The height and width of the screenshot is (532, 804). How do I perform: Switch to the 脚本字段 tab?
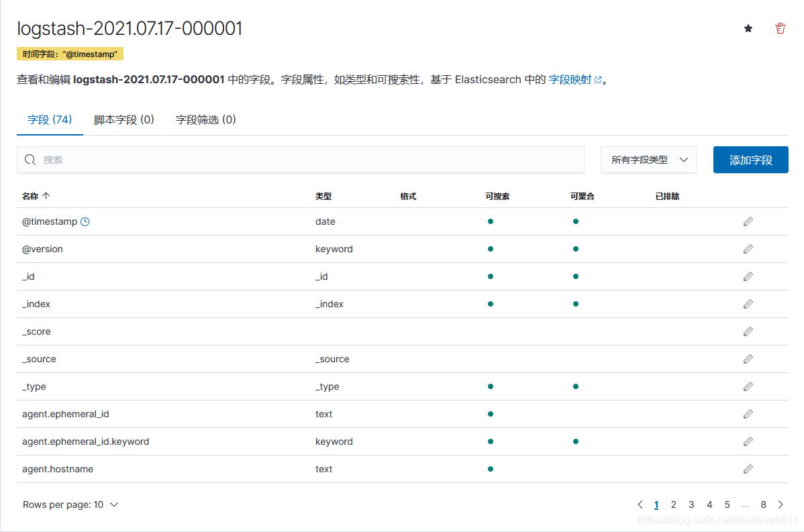point(124,119)
